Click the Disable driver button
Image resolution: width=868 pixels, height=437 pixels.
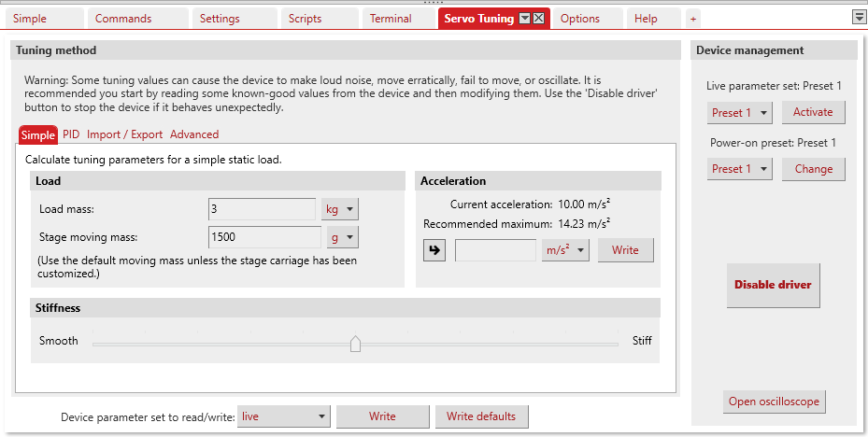(773, 285)
